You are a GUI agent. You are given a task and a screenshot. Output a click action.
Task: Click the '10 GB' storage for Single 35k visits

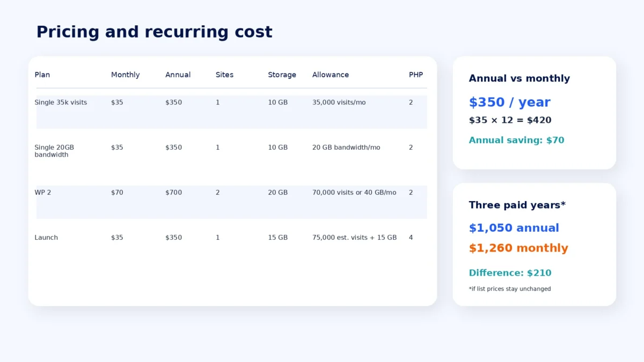click(x=277, y=102)
